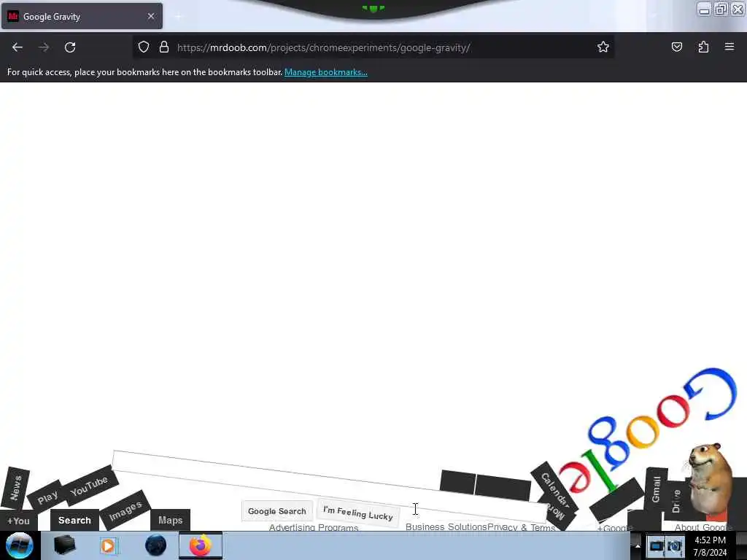Click the rotated Gmail menu item
Viewport: 747px width, 560px height.
[x=656, y=489]
